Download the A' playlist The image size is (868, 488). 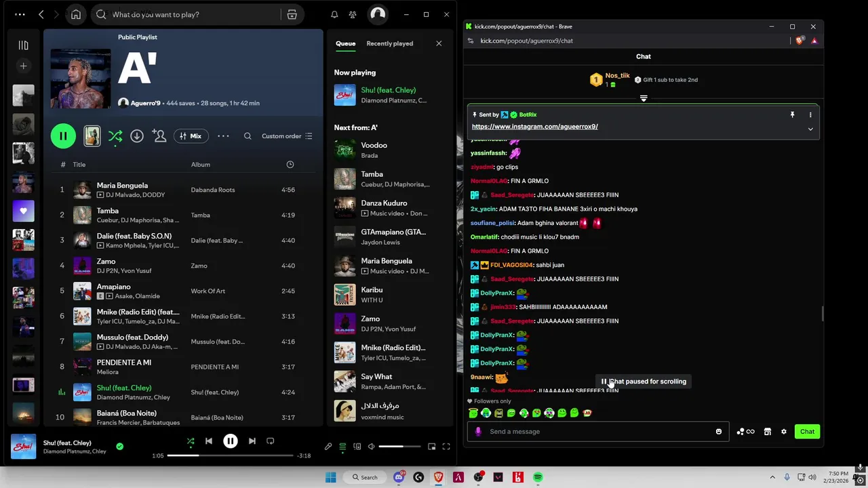(137, 136)
